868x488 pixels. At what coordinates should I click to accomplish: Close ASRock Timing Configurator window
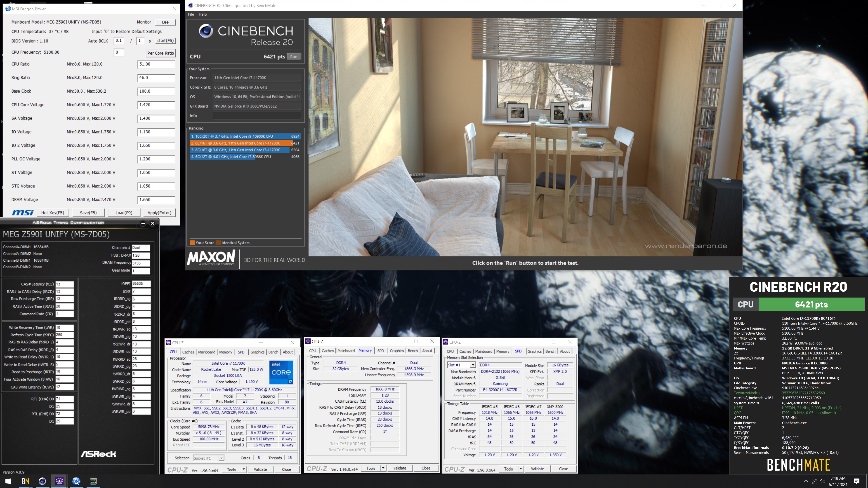click(152, 223)
